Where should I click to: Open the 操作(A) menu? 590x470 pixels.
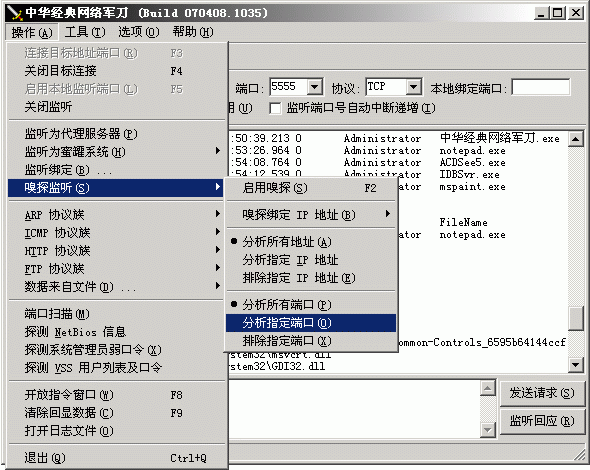(x=32, y=32)
